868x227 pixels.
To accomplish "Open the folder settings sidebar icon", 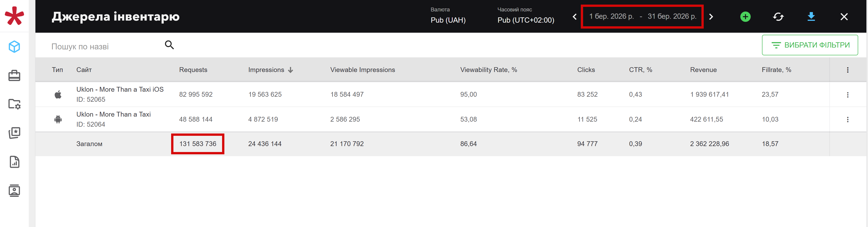I will 14,104.
